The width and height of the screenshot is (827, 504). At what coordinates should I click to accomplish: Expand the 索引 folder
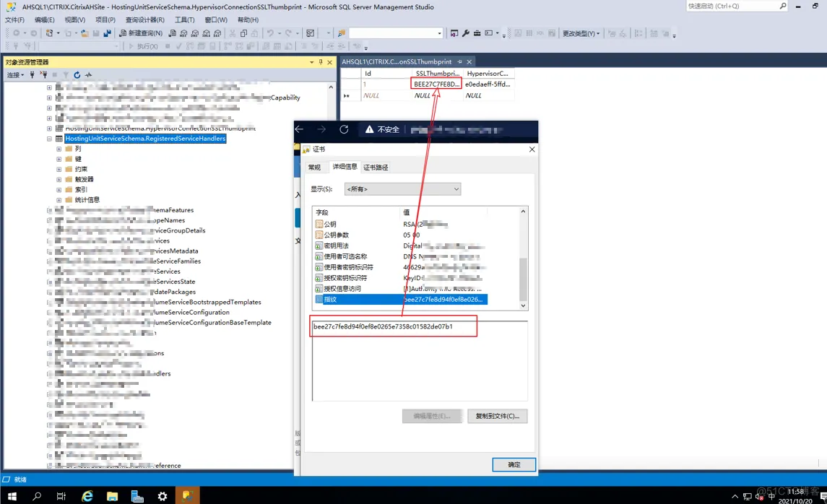point(59,190)
